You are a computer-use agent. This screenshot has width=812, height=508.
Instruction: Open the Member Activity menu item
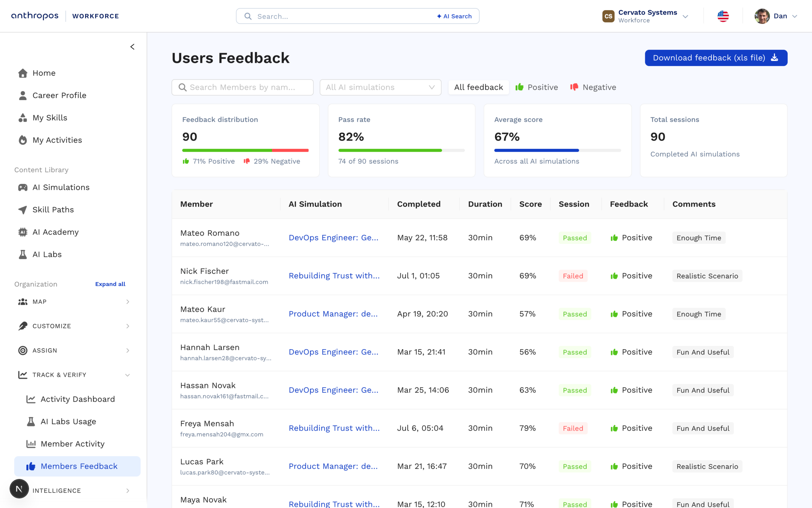click(x=77, y=444)
